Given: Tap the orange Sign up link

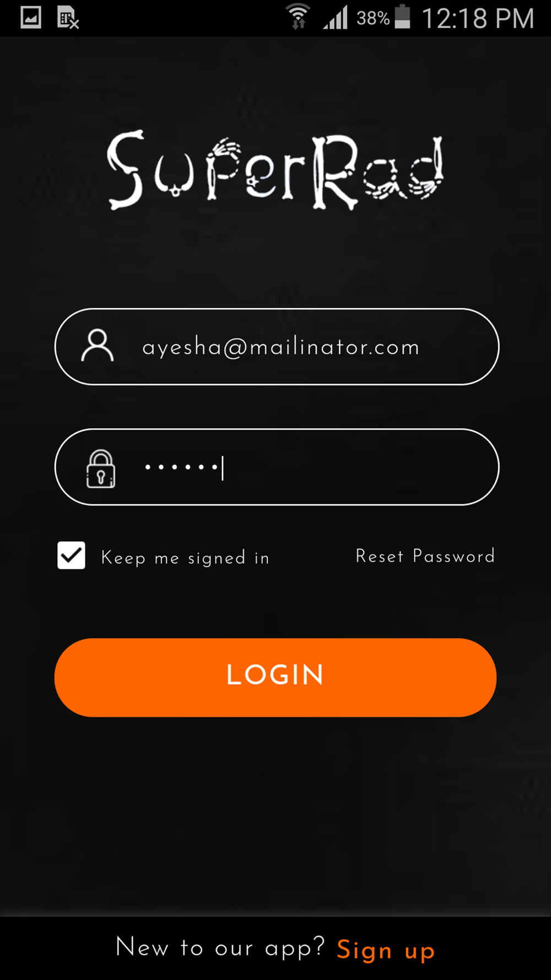Looking at the screenshot, I should coord(386,950).
